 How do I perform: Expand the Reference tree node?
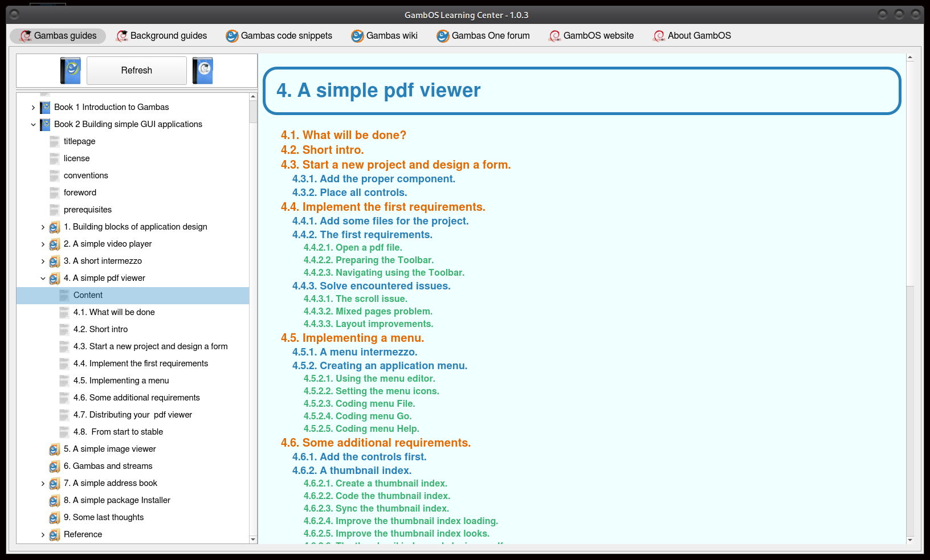coord(43,534)
